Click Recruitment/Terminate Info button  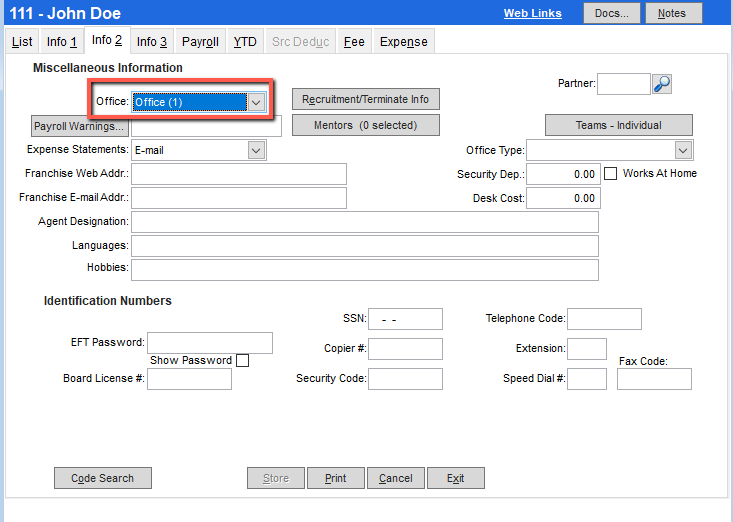point(365,99)
